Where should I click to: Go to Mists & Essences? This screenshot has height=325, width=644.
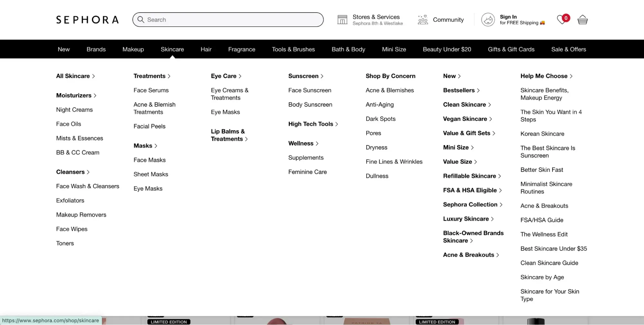[80, 138]
